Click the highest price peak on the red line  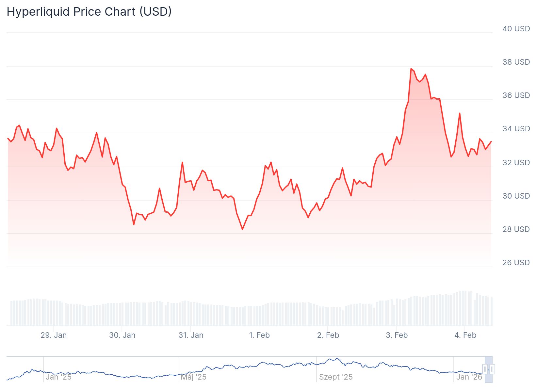coord(411,69)
